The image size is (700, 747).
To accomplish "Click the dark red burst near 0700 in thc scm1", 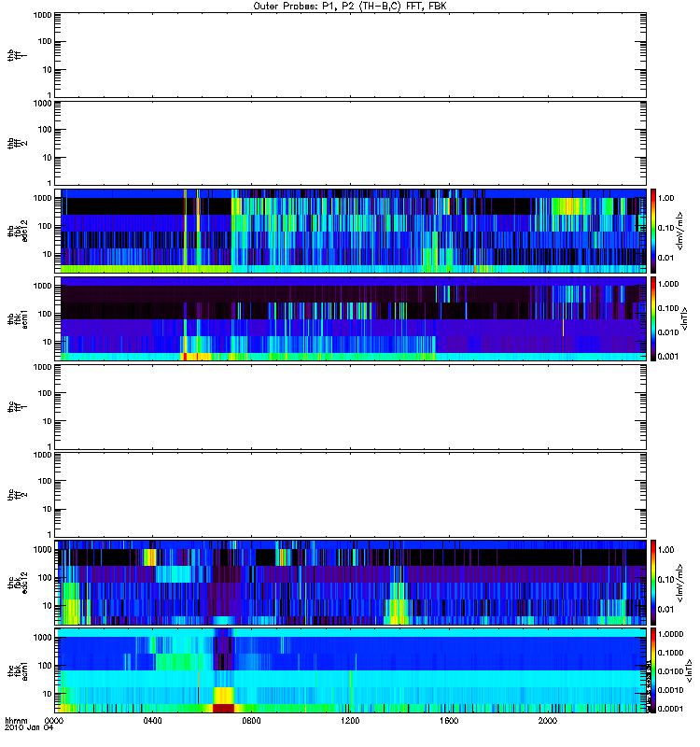I will tap(223, 708).
